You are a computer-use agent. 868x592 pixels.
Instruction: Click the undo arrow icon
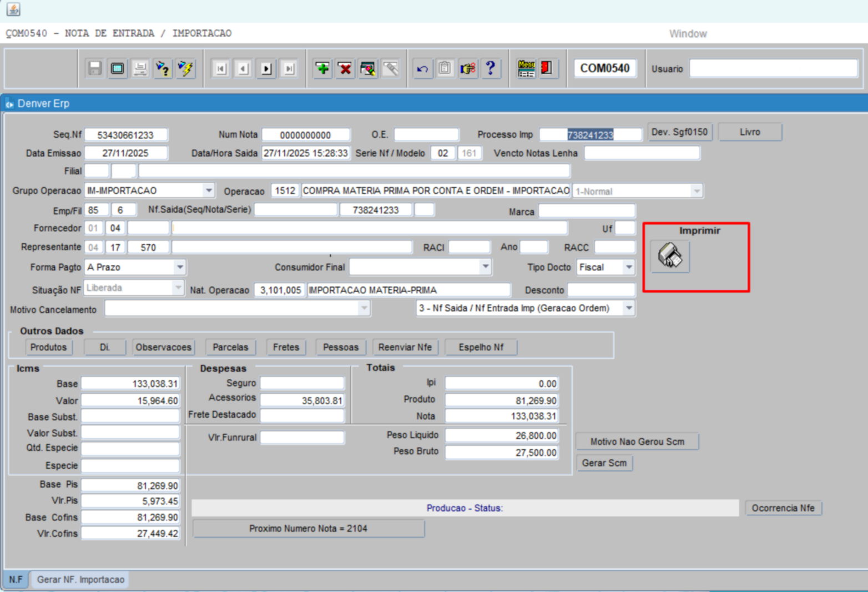[x=422, y=68]
